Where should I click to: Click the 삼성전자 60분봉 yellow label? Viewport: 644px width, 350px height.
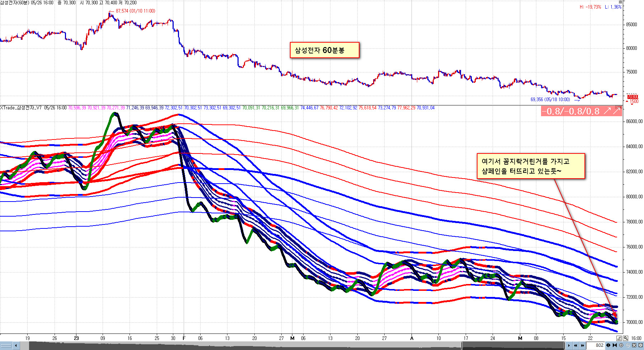pyautogui.click(x=324, y=50)
